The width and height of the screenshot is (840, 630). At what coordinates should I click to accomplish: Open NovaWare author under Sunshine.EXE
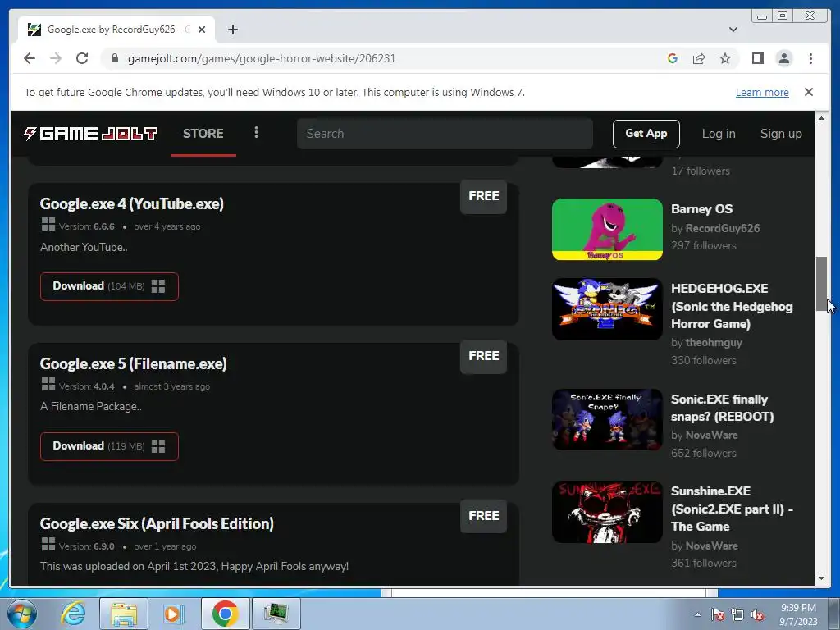[711, 546]
